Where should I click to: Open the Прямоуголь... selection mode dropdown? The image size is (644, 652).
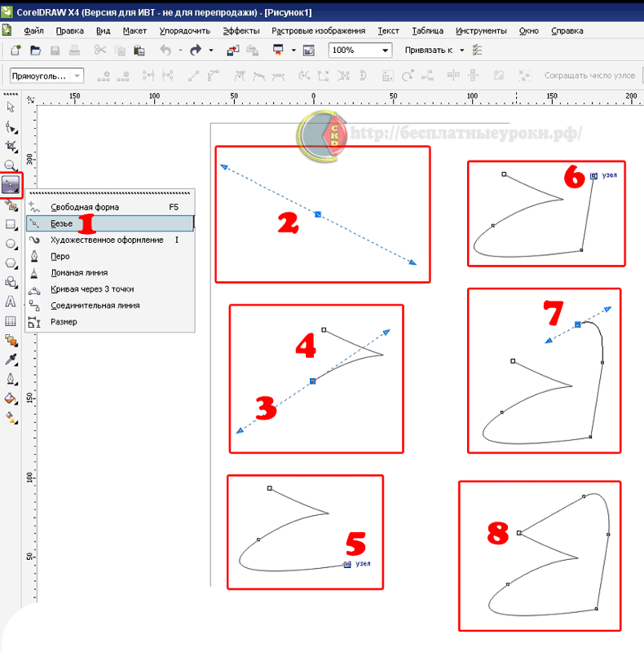[77, 76]
